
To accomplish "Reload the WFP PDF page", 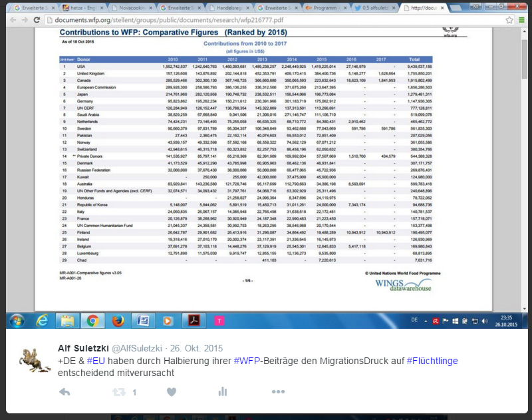I will 37,20.
